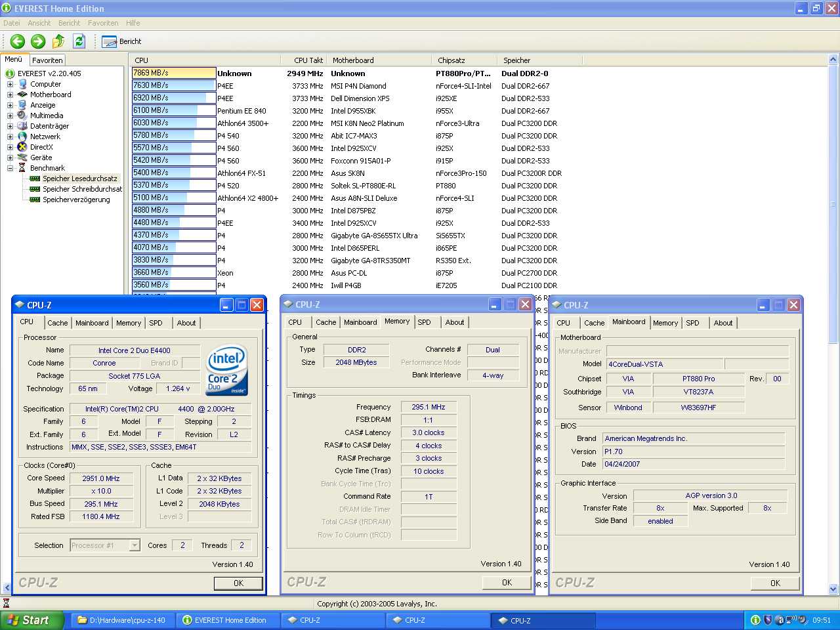Click the Refresh icon in EVEREST toolbar
840x630 pixels.
click(x=79, y=41)
